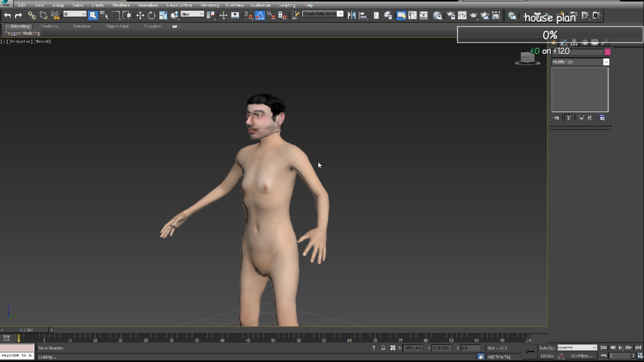Screen dimensions: 644x362
Task: Click the Align tool icon
Action: tap(363, 16)
